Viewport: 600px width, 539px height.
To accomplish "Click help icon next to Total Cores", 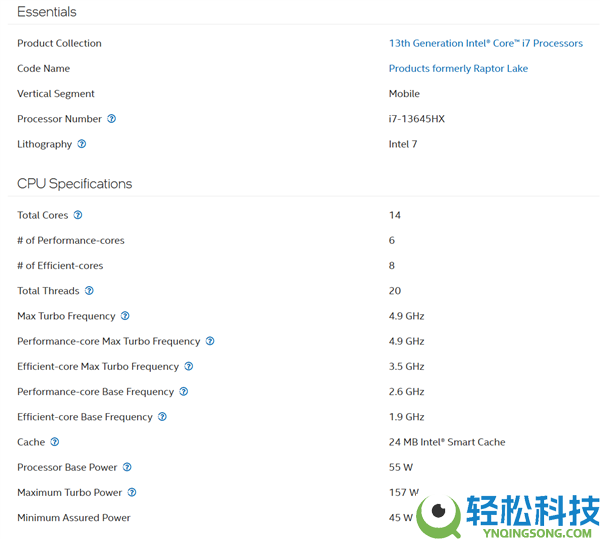I will 78,215.
